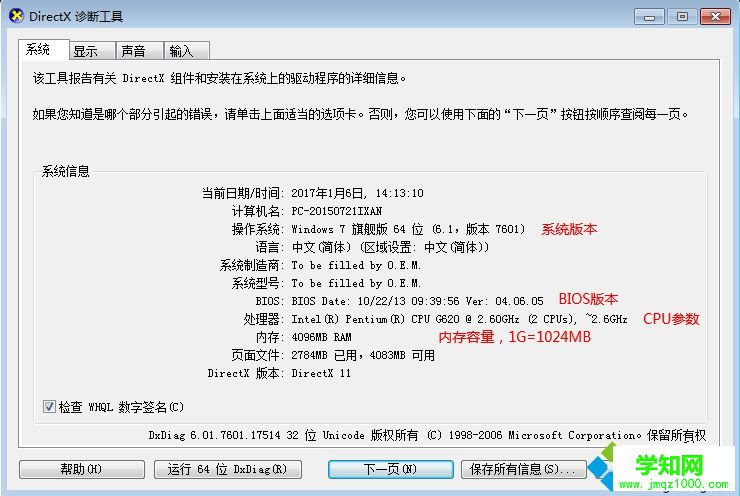Click the Intel(R) Pentium(R) CPU G620 value
This screenshot has height=496, width=740.
tap(459, 319)
